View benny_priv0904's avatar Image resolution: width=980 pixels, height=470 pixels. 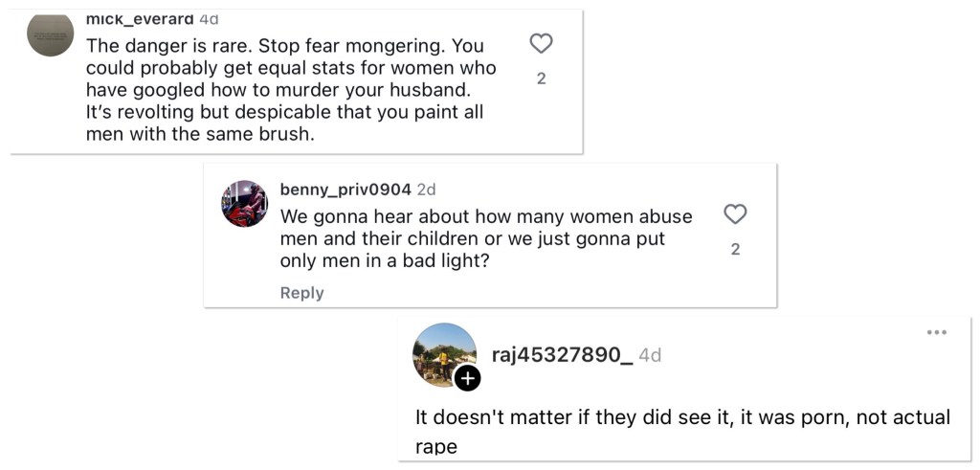click(x=244, y=203)
